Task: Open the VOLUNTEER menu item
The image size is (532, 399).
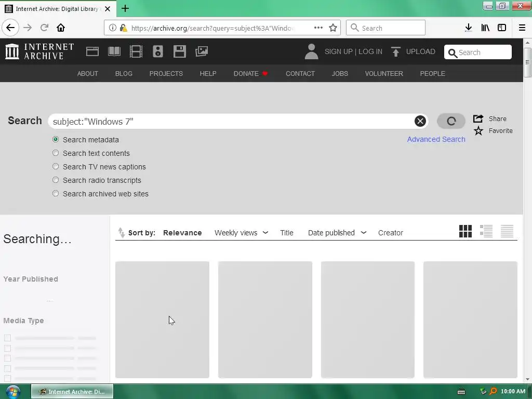Action: (x=384, y=74)
